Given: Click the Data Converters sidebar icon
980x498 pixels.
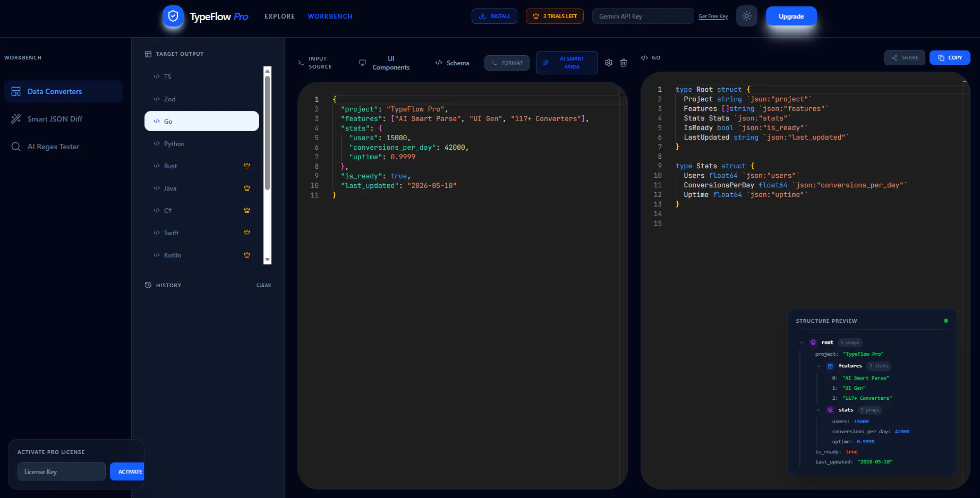Looking at the screenshot, I should pyautogui.click(x=16, y=91).
